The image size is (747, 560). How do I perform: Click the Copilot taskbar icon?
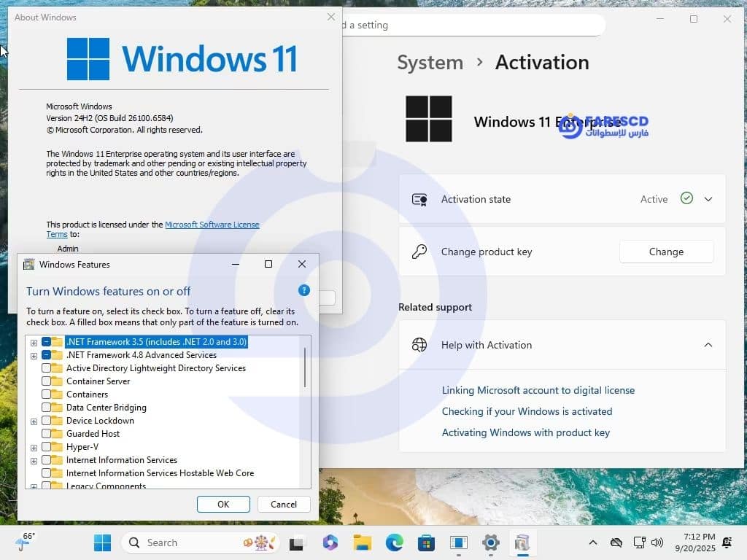point(330,542)
